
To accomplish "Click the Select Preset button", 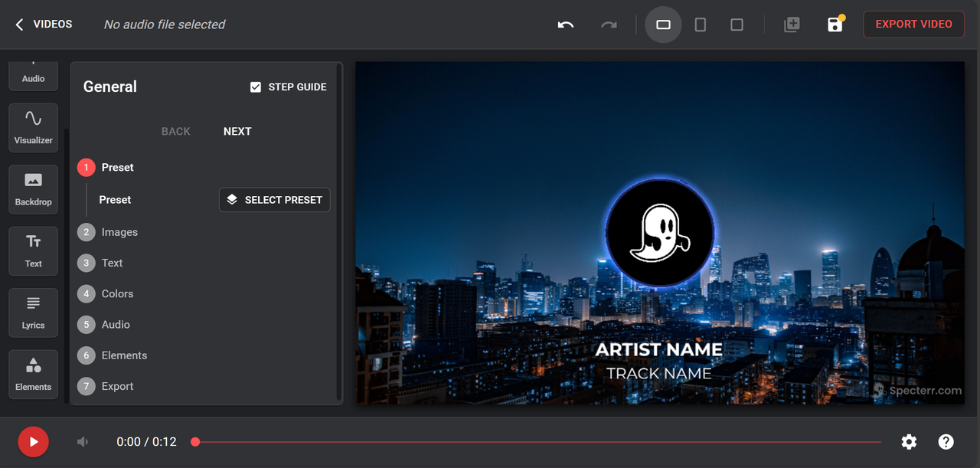I will tap(275, 200).
